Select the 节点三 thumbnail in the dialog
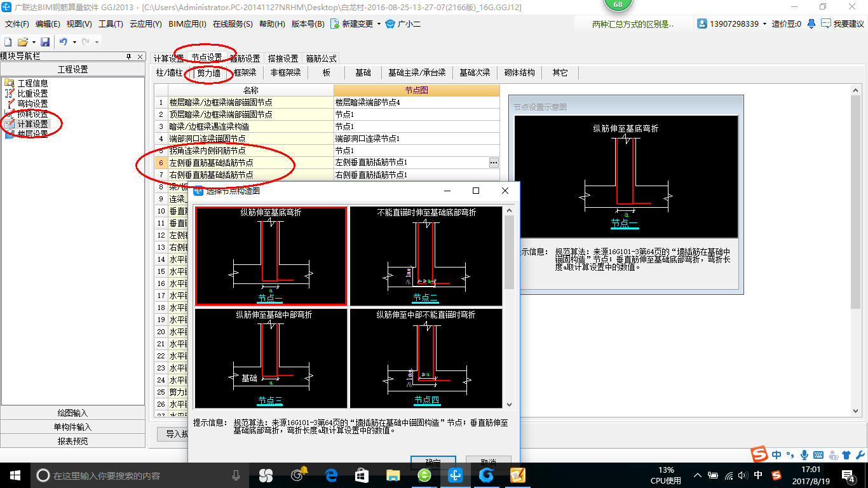The width and height of the screenshot is (868, 488). pos(271,358)
